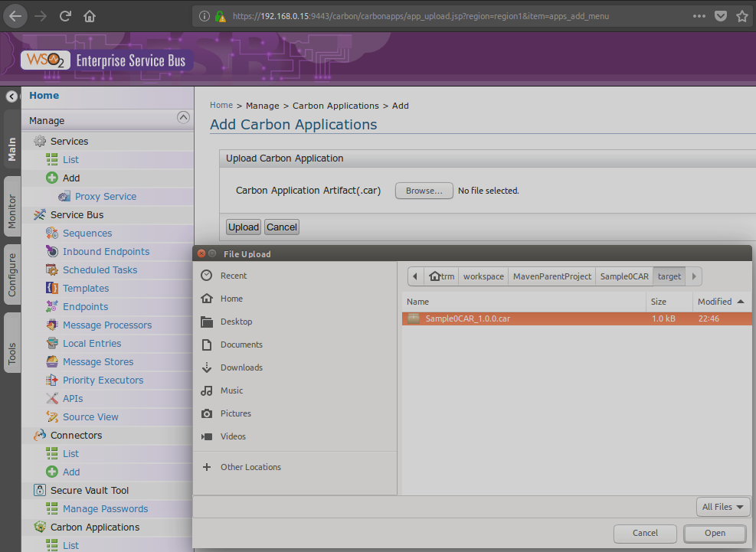Click the Inbound Endpoints icon
This screenshot has width=756, height=552.
point(52,252)
